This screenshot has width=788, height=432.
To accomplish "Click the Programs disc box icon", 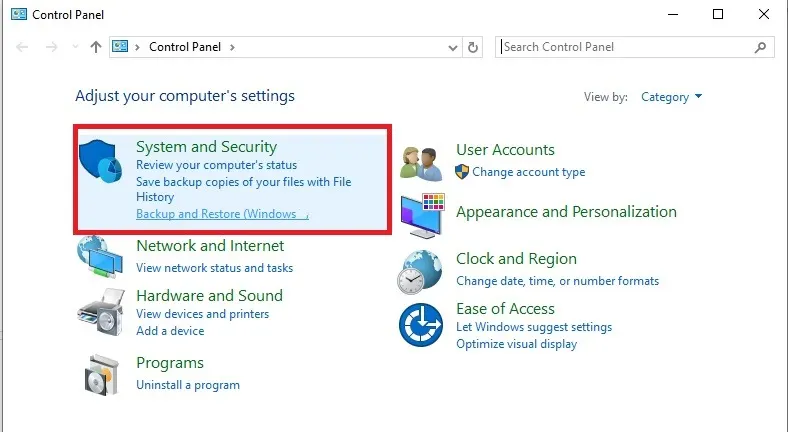I will pyautogui.click(x=102, y=375).
